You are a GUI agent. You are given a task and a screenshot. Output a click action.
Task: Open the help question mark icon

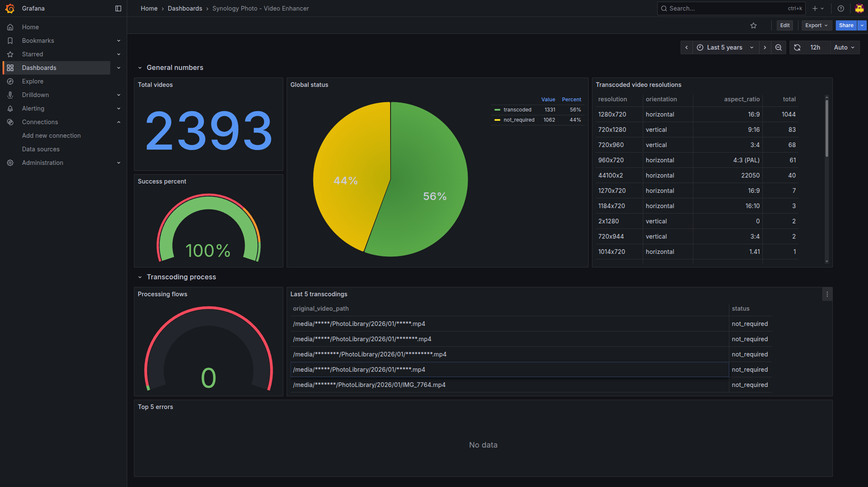point(841,8)
